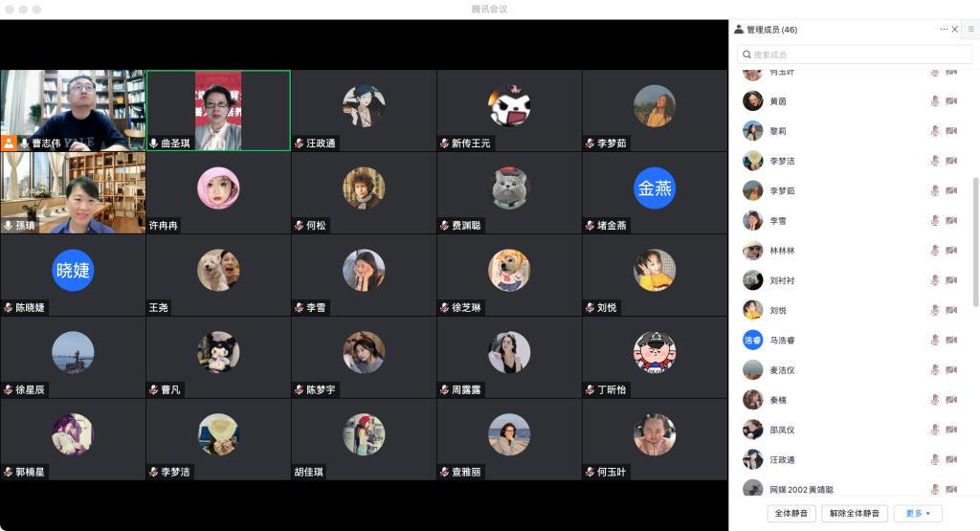The image size is (980, 531).
Task: Close the 管理成员 member panel
Action: (x=955, y=30)
